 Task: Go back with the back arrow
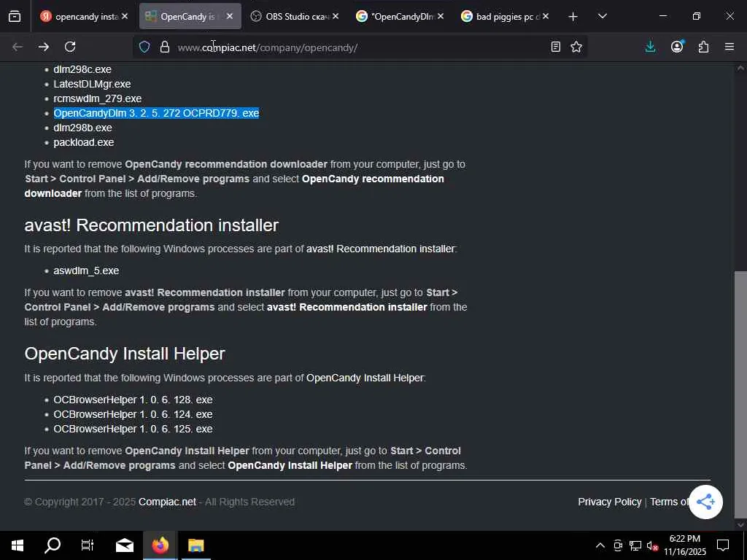18,47
